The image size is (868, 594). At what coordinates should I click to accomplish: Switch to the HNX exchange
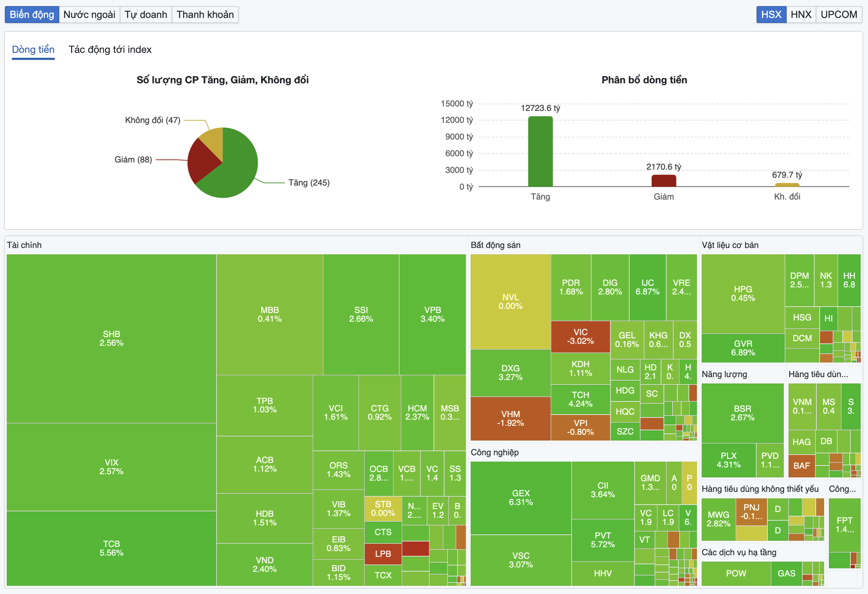click(x=801, y=14)
